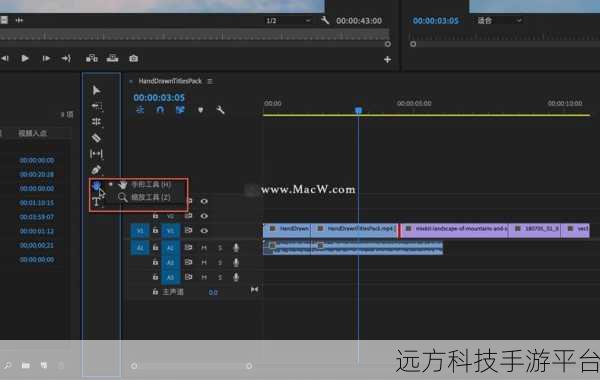Lock the master audio track
This screenshot has height=380, width=600.
(x=155, y=292)
